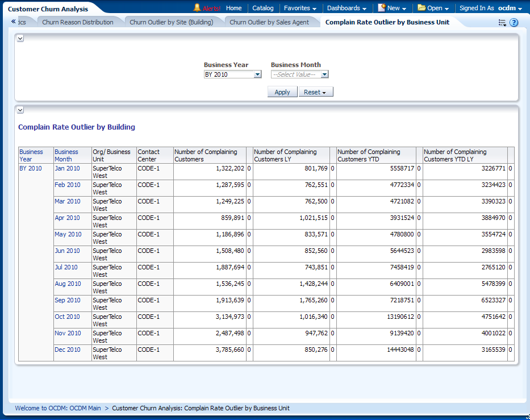Screen dimensions: 530x420
Task: Open the signed-in user ocdm menu
Action: point(510,8)
